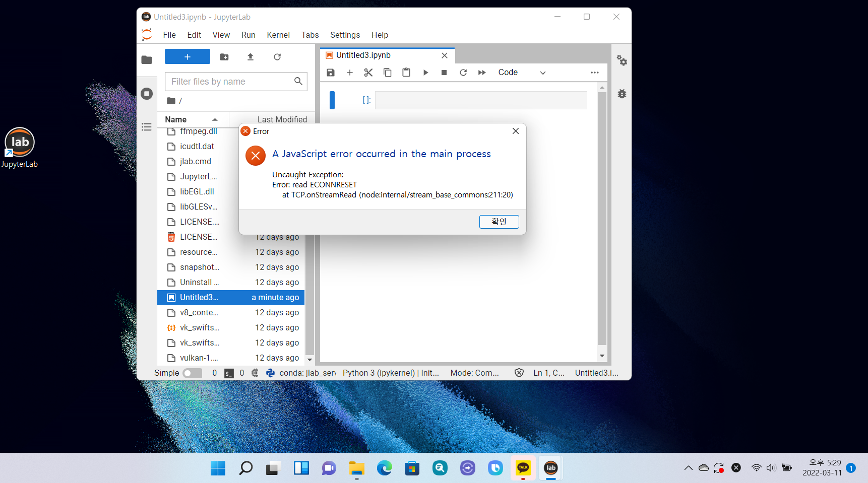Image resolution: width=868 pixels, height=483 pixels.
Task: Open Microsoft Edge from the taskbar
Action: pos(385,468)
